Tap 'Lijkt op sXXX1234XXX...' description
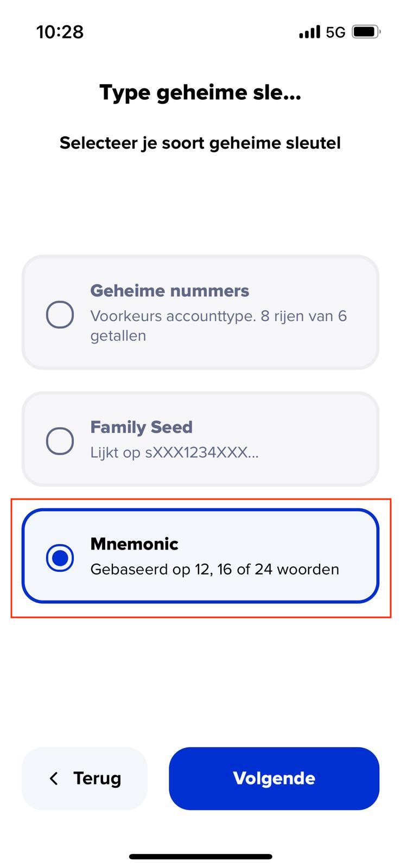The height and width of the screenshot is (868, 401). 174,452
